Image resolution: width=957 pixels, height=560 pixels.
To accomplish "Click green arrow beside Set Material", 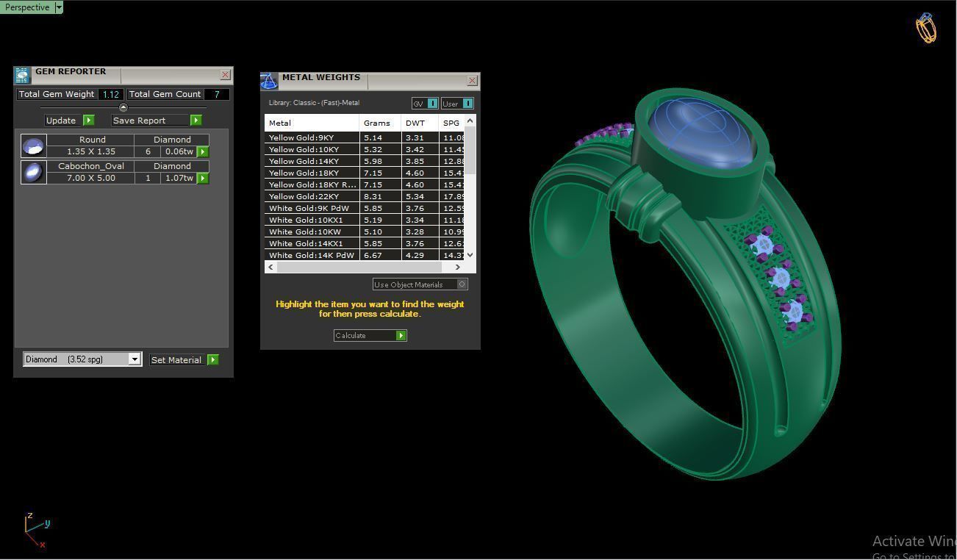I will pyautogui.click(x=213, y=359).
